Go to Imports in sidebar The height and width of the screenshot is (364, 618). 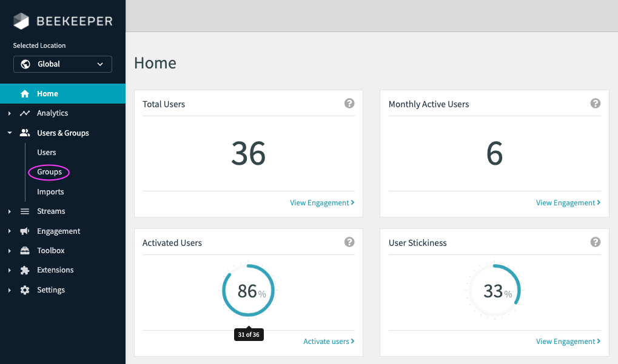point(50,192)
